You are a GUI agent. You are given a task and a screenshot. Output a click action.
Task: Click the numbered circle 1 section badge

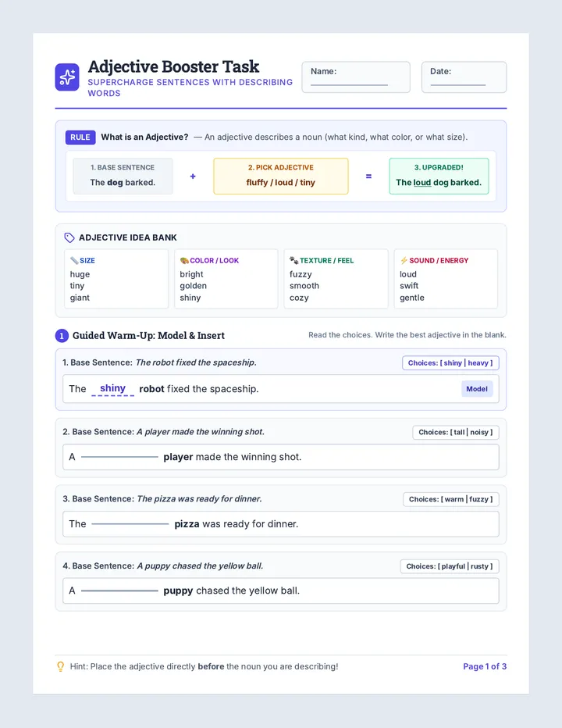click(x=62, y=335)
